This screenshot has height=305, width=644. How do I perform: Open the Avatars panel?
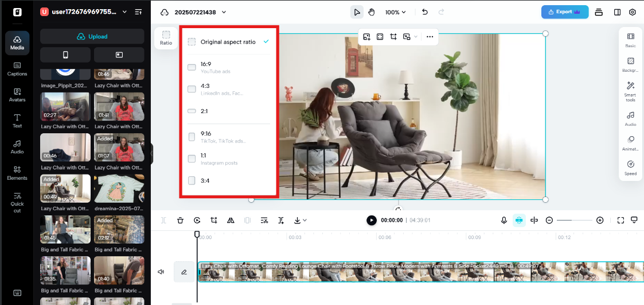click(x=17, y=95)
